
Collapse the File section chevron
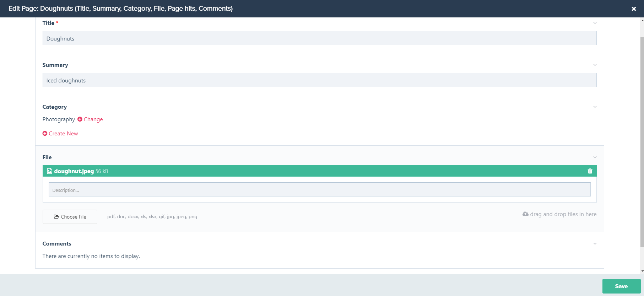click(595, 157)
